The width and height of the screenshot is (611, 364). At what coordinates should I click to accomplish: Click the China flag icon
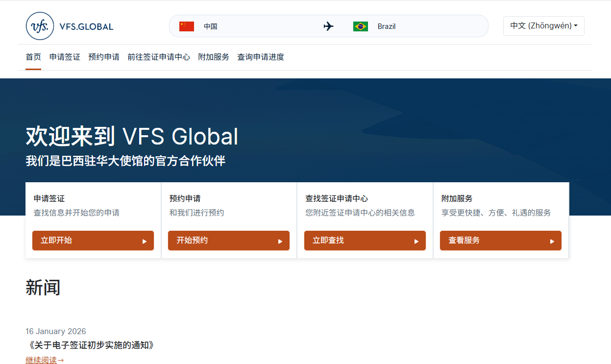[186, 26]
